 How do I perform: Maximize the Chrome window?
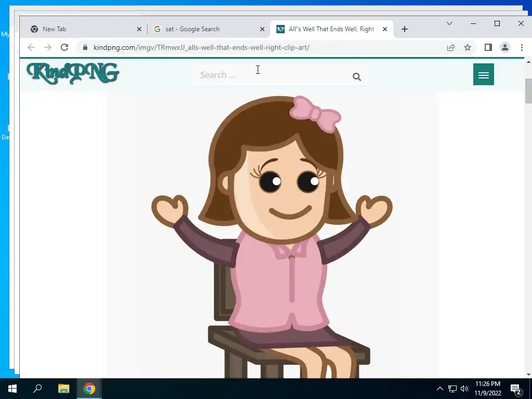pos(497,23)
